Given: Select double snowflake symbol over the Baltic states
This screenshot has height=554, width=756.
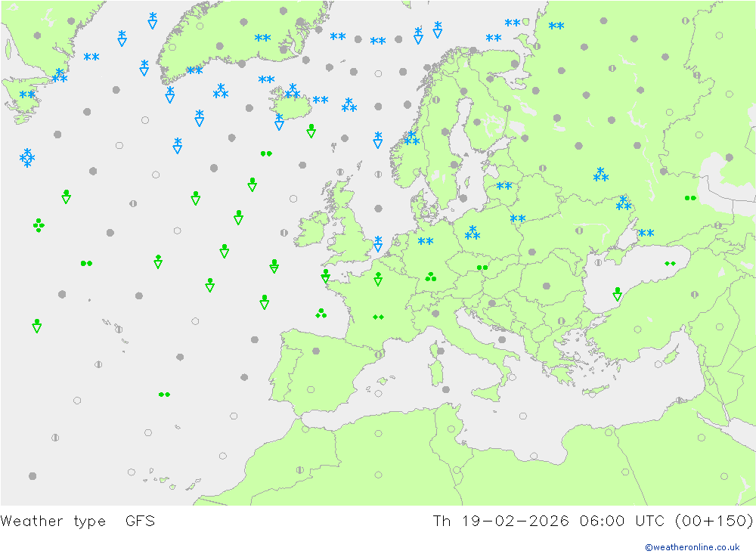Looking at the screenshot, I should tap(503, 186).
